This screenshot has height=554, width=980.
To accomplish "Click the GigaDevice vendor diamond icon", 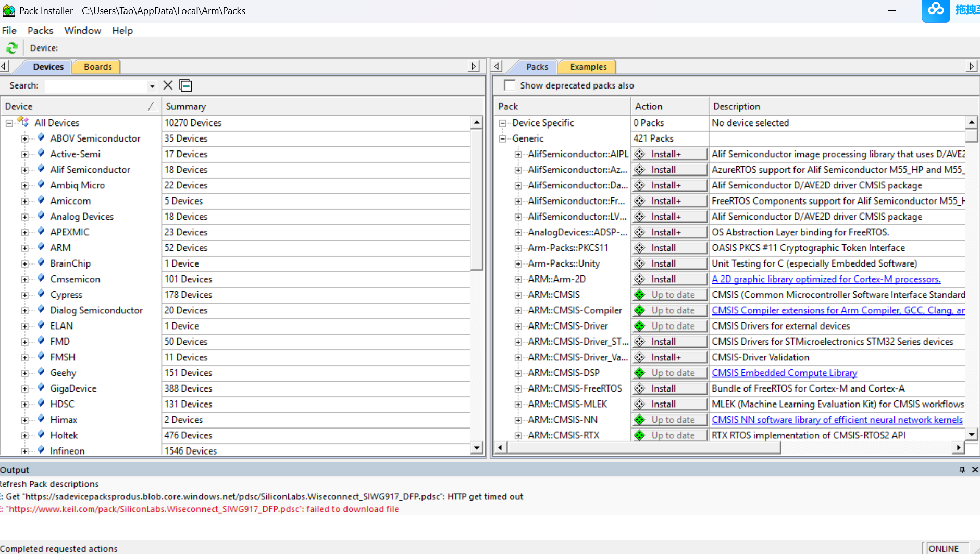I will tap(41, 388).
